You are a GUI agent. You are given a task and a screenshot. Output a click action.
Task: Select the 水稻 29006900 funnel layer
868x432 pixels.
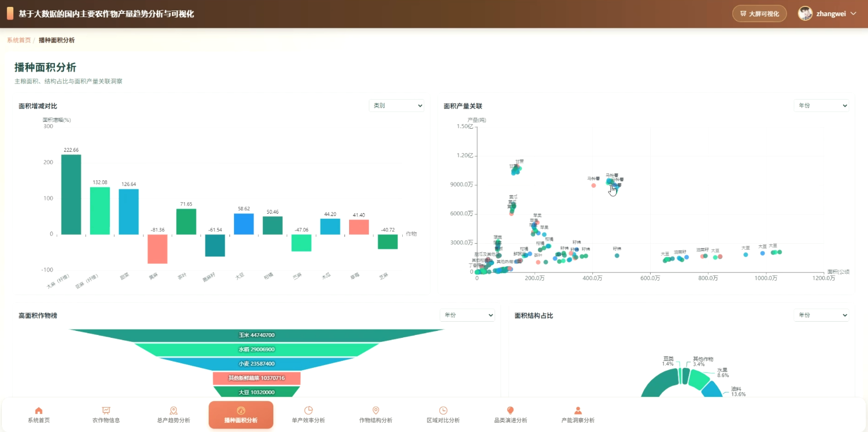[257, 349]
